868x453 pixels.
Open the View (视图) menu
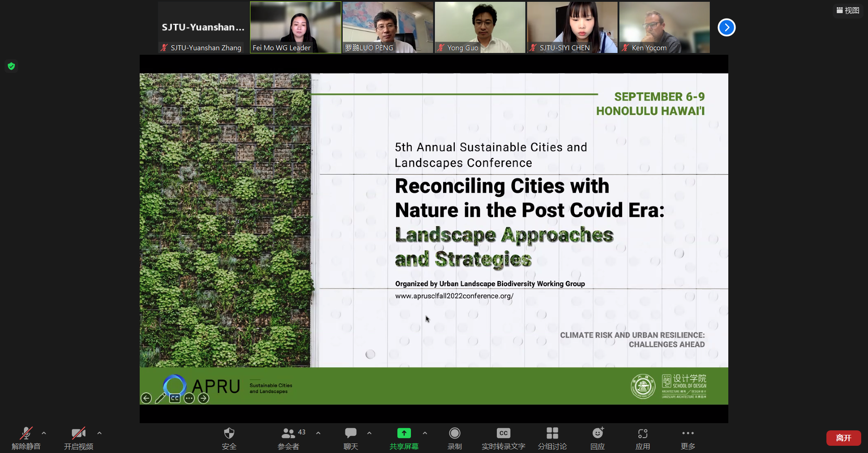848,10
